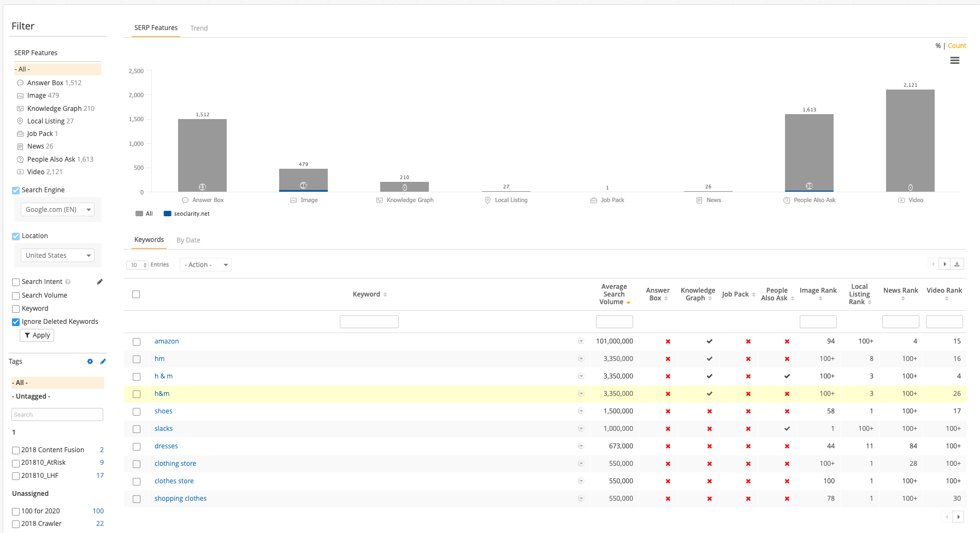Image resolution: width=980 pixels, height=533 pixels.
Task: Open the Search Engine dropdown showing Google.com (EN)
Action: [57, 209]
